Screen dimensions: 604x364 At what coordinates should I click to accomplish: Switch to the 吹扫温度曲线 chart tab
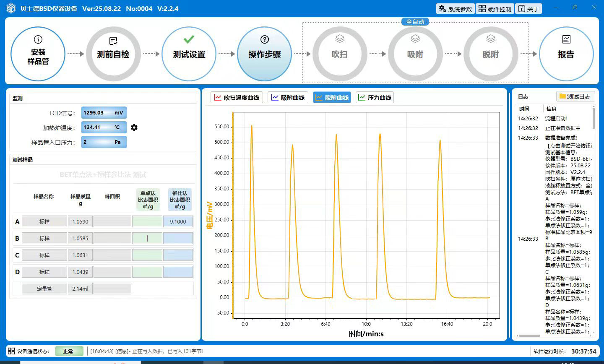pos(237,98)
